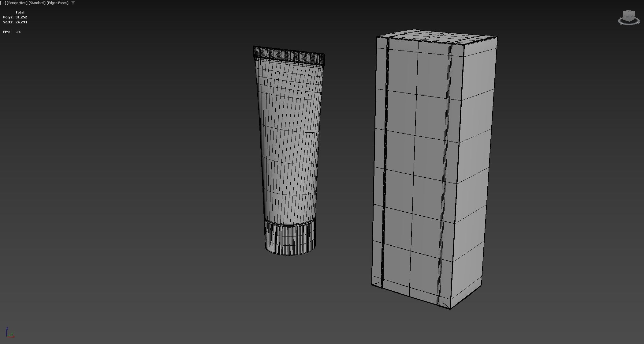Click the Polys count value 31.252
Screen dimensions: 644x344
click(21, 17)
